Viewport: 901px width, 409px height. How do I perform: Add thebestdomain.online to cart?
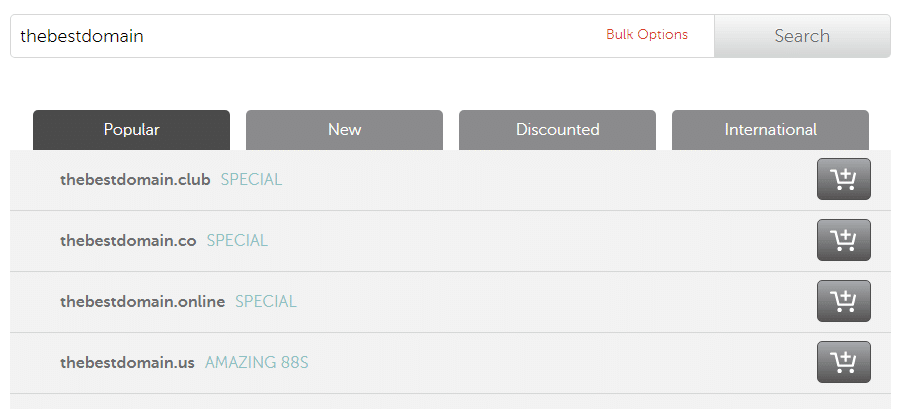tap(844, 301)
